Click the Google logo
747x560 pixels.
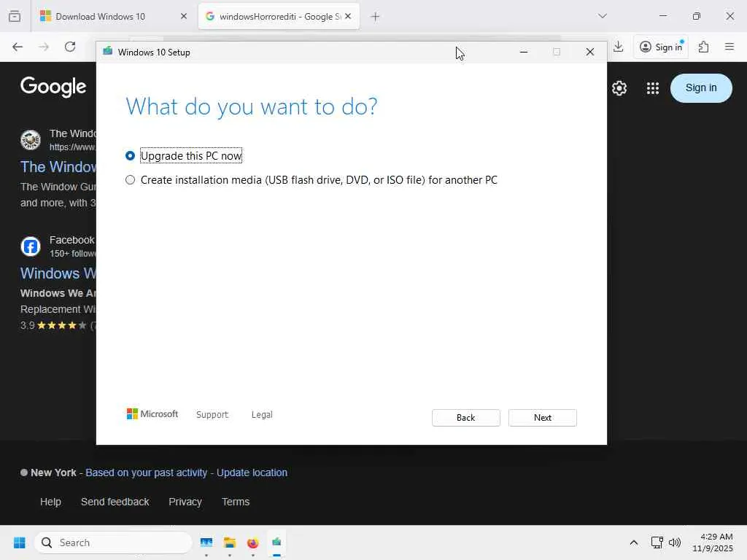[x=53, y=87]
